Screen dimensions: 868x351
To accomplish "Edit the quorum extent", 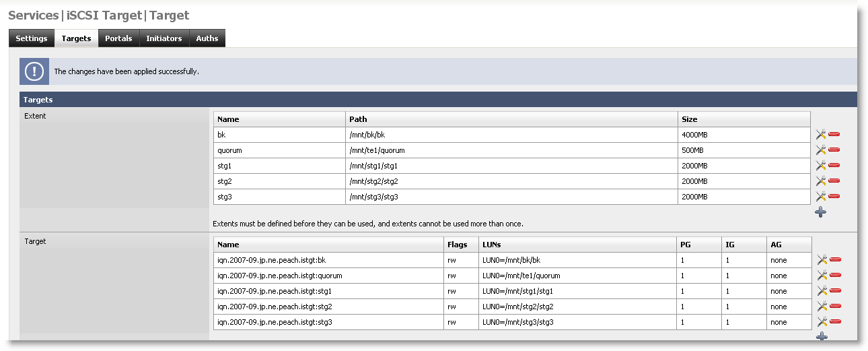I will point(821,150).
